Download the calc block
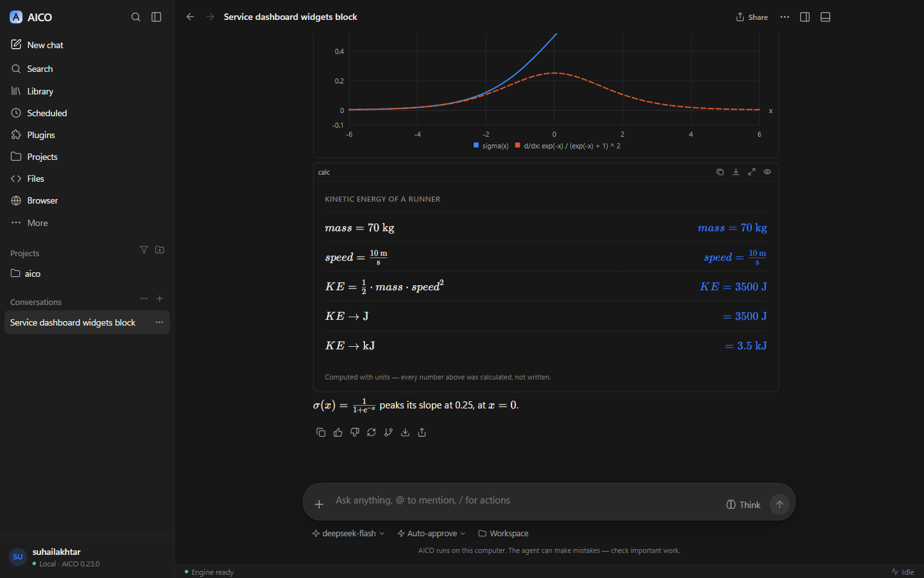Image resolution: width=924 pixels, height=578 pixels. 736,172
